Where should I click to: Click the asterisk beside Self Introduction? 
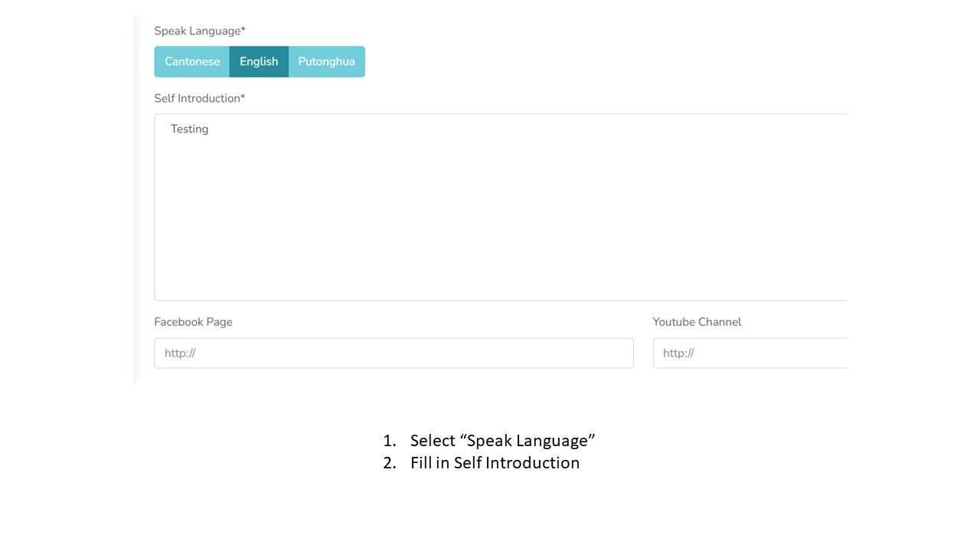243,97
